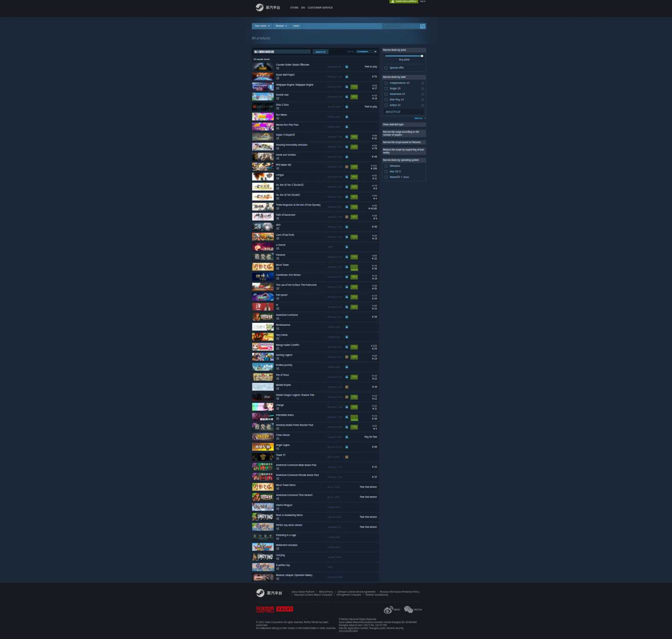Viewport: 672px width, 639px height.
Task: Click Windows icon next to Counter-Strike: Global Offensive
Action: point(346,66)
